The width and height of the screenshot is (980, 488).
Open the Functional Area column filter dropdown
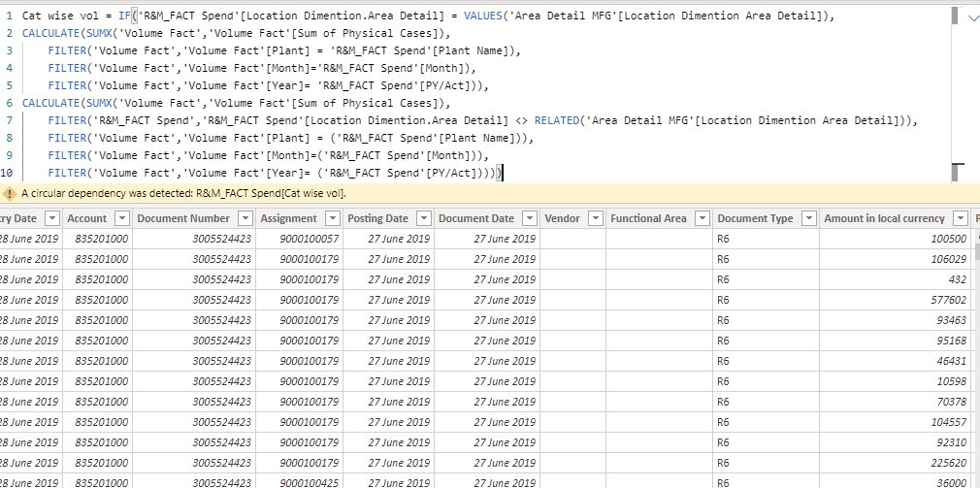[702, 218]
